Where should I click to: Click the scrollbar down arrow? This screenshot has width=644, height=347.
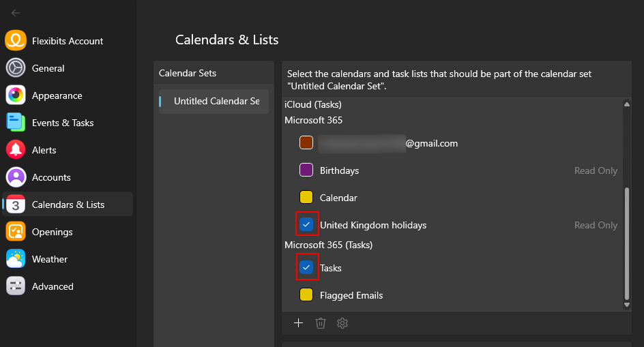(x=627, y=305)
